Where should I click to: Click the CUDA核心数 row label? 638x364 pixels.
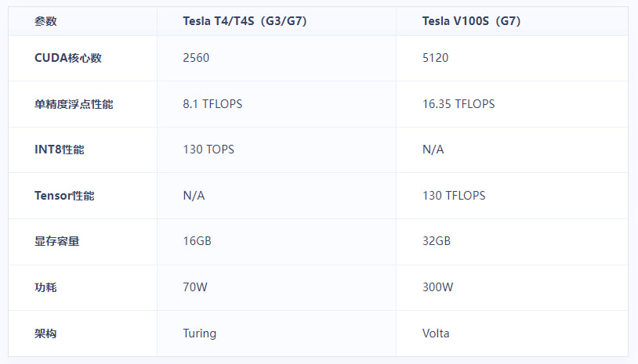coord(67,58)
